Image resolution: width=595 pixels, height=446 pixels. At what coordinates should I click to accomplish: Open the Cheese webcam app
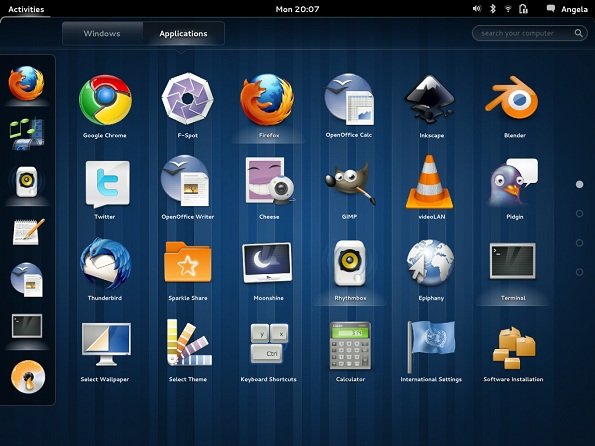(269, 181)
